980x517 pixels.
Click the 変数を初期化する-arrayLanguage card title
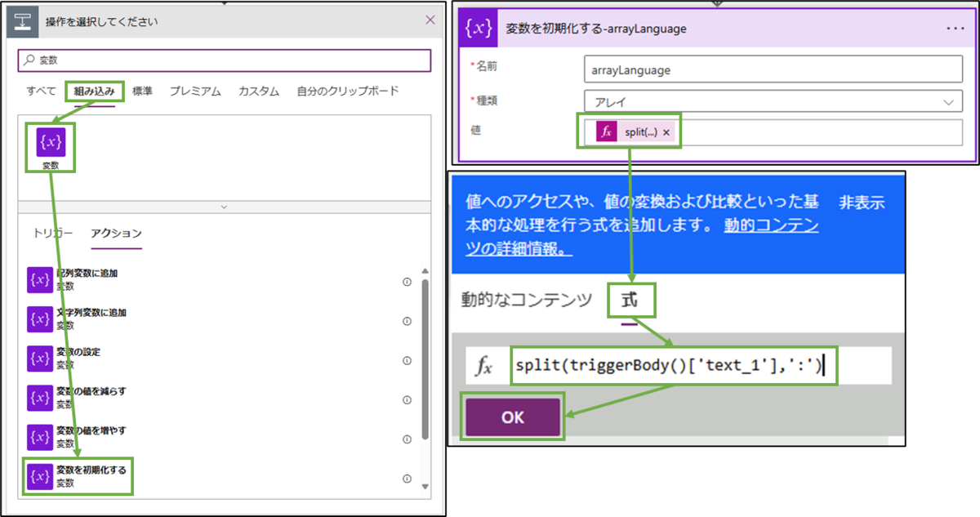click(596, 29)
